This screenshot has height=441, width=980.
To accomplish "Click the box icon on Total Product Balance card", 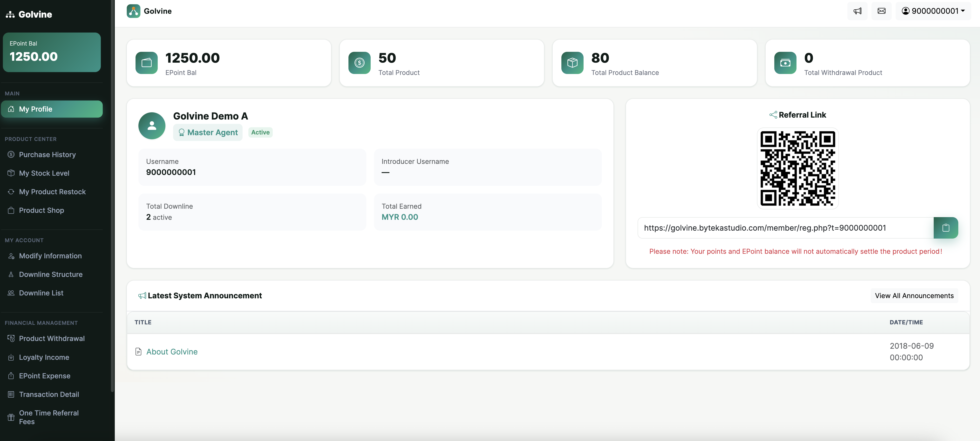I will 572,63.
